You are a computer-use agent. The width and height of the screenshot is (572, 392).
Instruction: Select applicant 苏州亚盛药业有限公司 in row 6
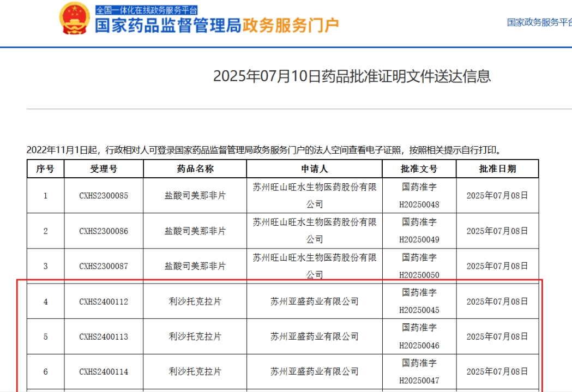[x=315, y=372]
